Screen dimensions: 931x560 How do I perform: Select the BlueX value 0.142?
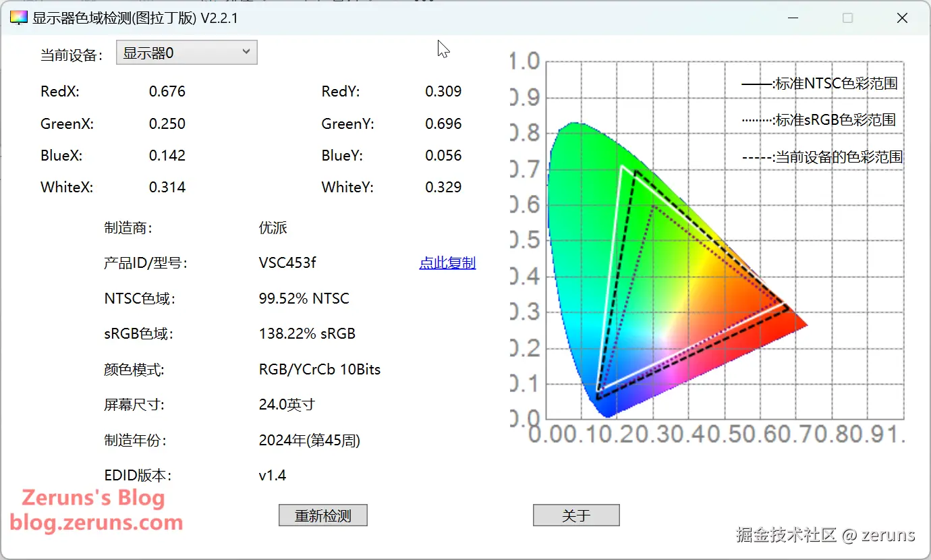[x=167, y=155]
